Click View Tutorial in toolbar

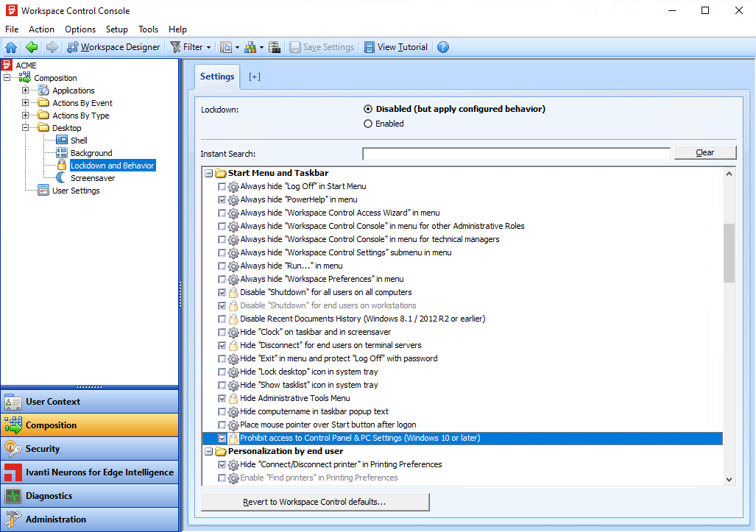pos(396,47)
